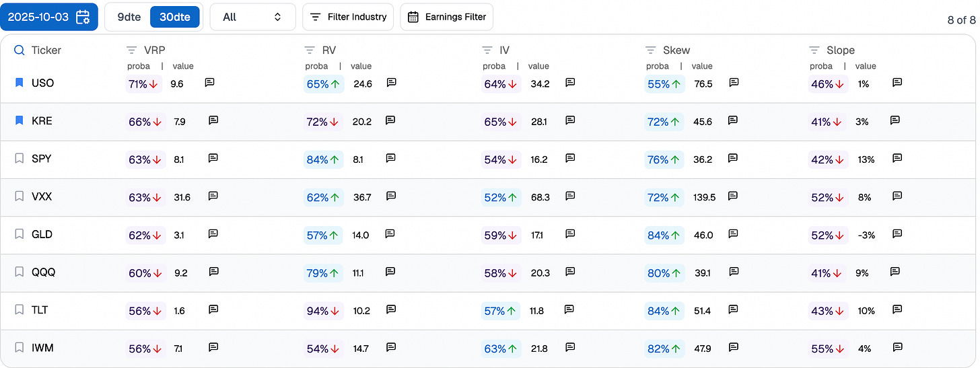
Task: Open the USO Slope comment icon
Action: tap(897, 82)
